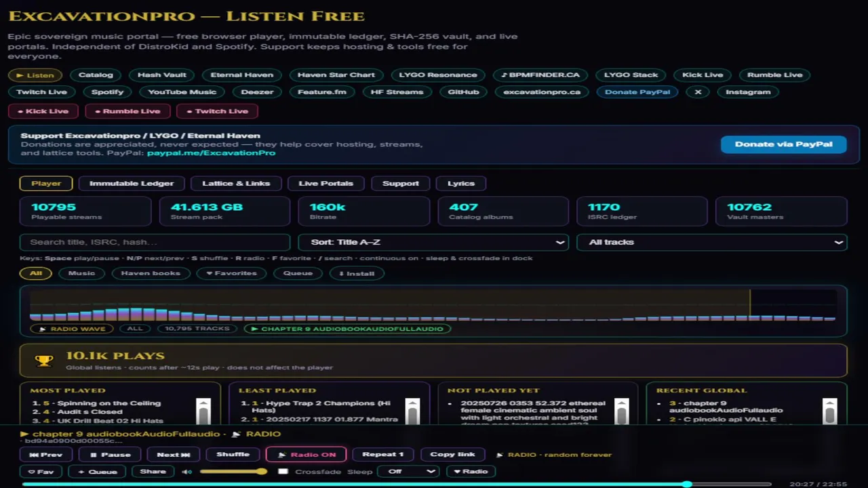Click the Donate via PayPal button
Screen dimensions: 868x488
coord(783,144)
